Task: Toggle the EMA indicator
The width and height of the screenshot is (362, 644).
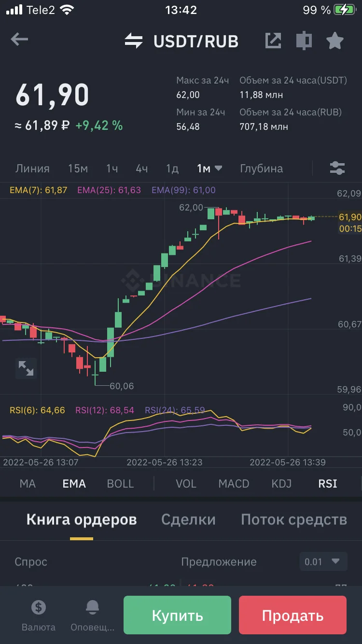Action: [74, 484]
